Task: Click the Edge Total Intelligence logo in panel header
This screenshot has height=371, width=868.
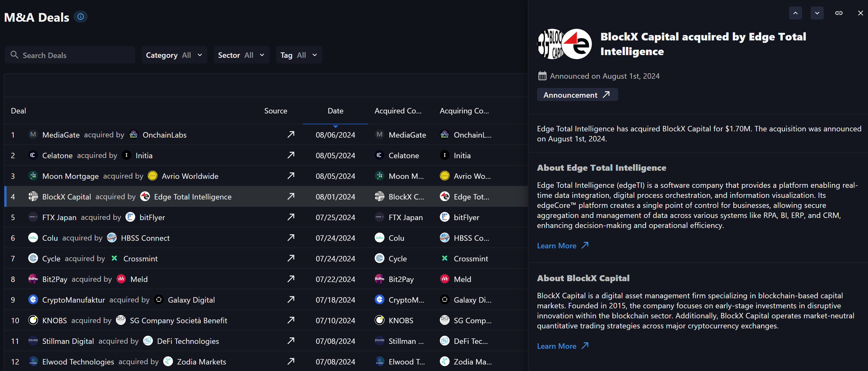Action: pos(576,44)
